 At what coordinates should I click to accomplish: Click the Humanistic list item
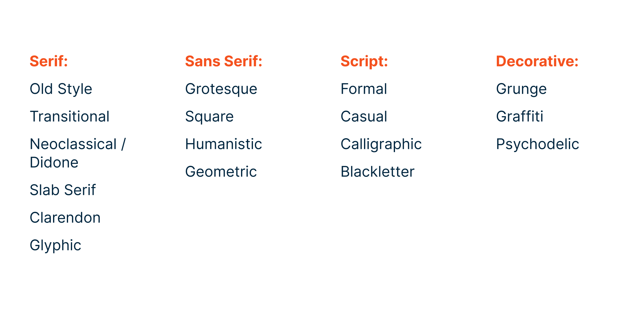[223, 144]
